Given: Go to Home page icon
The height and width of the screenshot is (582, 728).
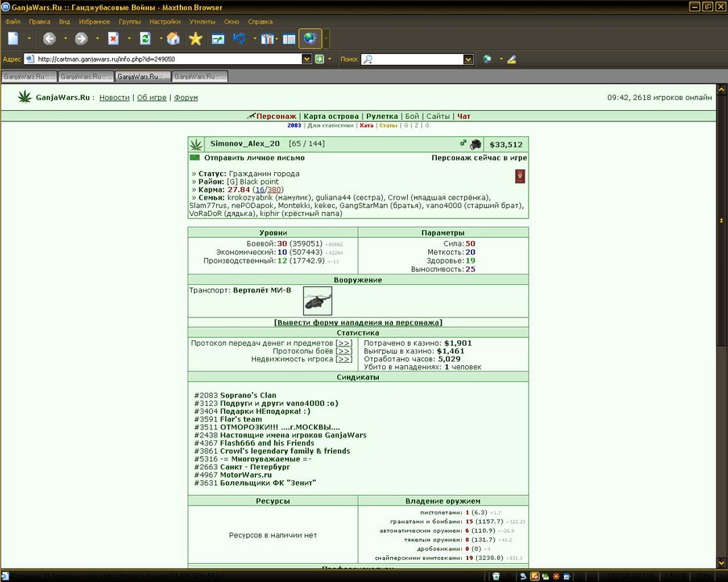Looking at the screenshot, I should pos(173,38).
